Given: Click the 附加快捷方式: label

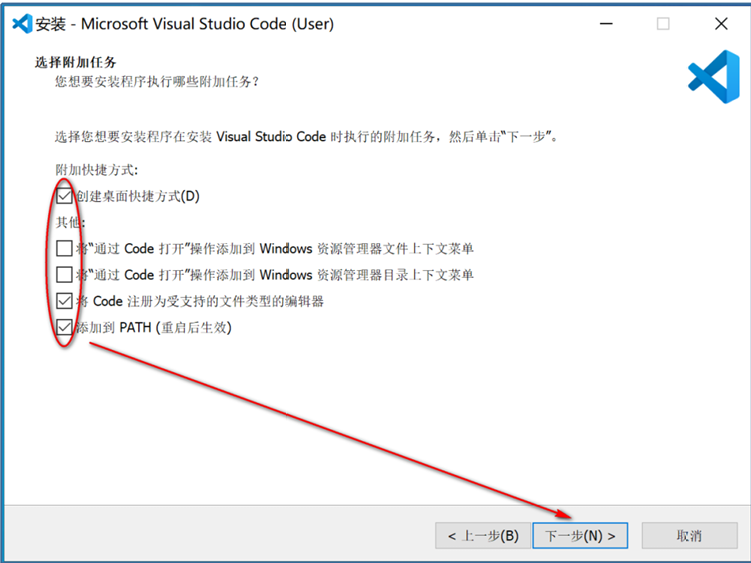Looking at the screenshot, I should point(97,170).
